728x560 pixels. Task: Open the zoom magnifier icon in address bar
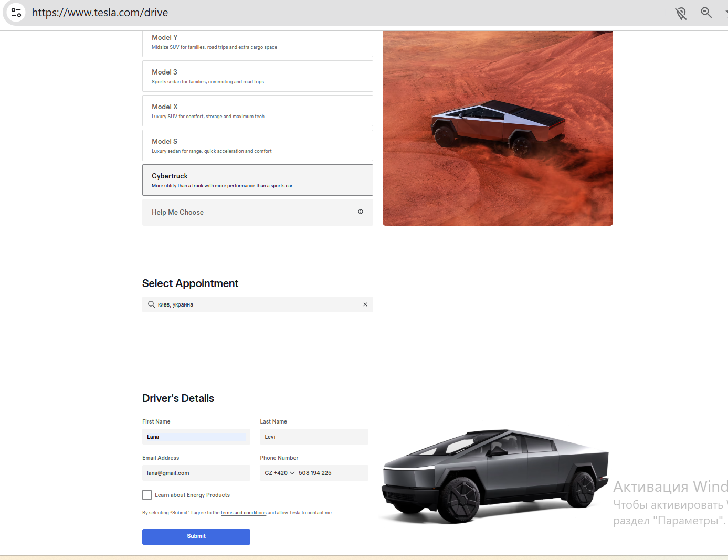[706, 13]
